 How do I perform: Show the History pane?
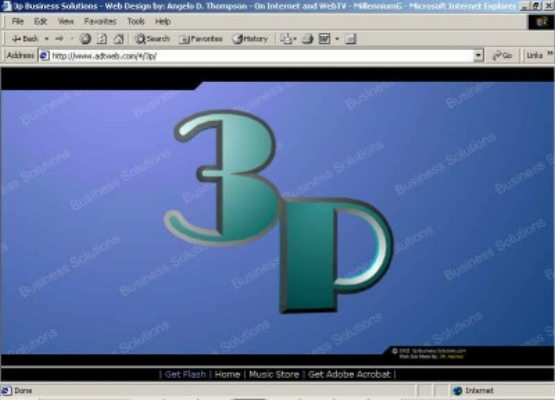point(250,39)
